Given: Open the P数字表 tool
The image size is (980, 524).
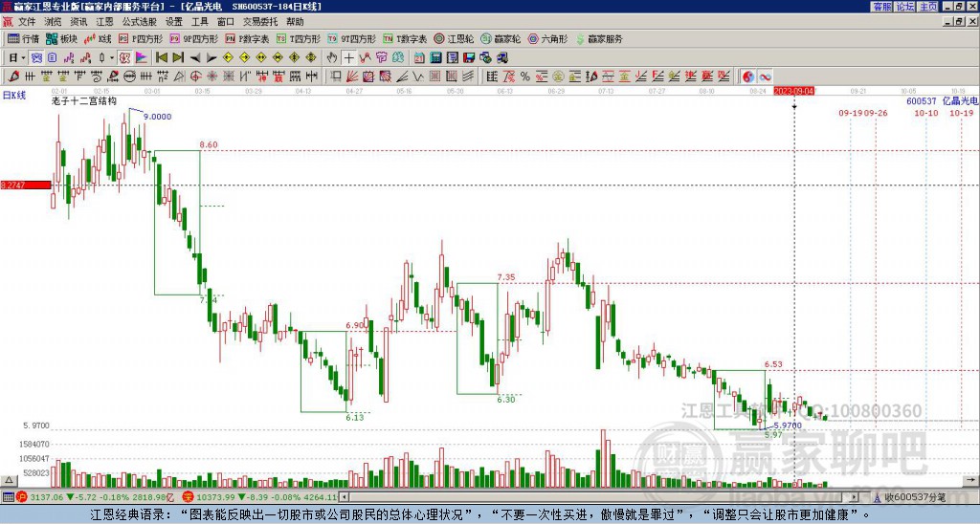Looking at the screenshot, I should coord(247,38).
